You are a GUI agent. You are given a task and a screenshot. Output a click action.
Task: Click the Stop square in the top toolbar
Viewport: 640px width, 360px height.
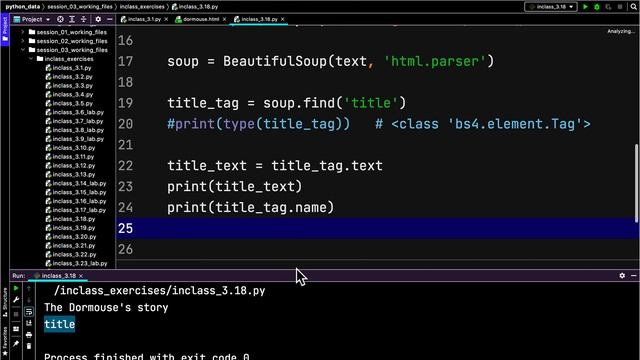(x=620, y=7)
